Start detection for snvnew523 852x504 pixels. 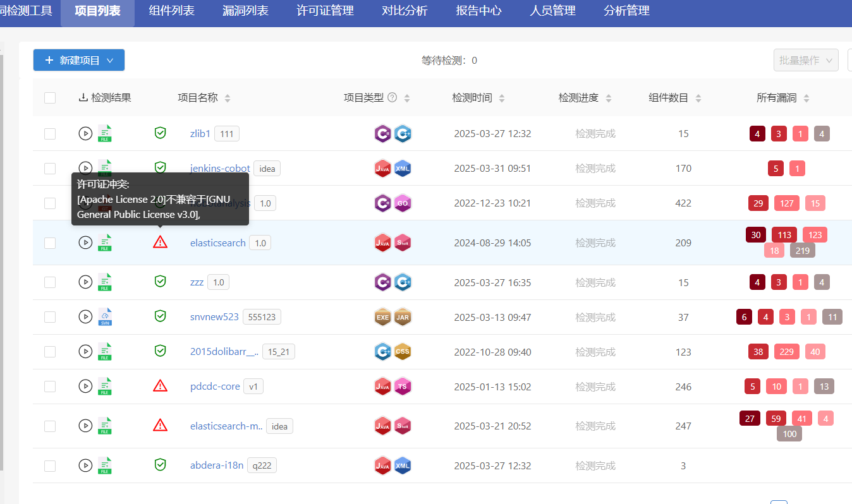[85, 316]
